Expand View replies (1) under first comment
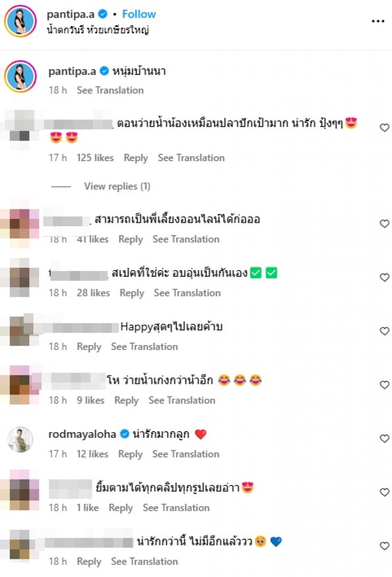This screenshot has width=392, height=577. tap(117, 186)
